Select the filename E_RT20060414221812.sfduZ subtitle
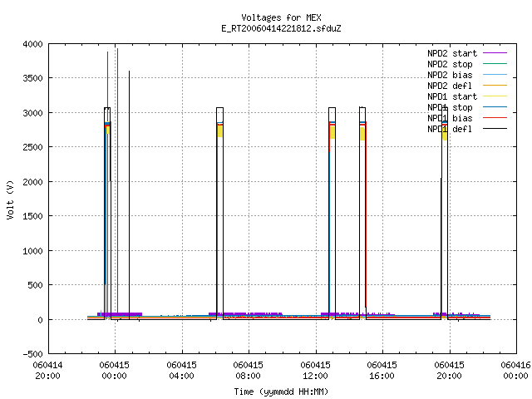Screen dimensions: 532x399 pos(281,28)
